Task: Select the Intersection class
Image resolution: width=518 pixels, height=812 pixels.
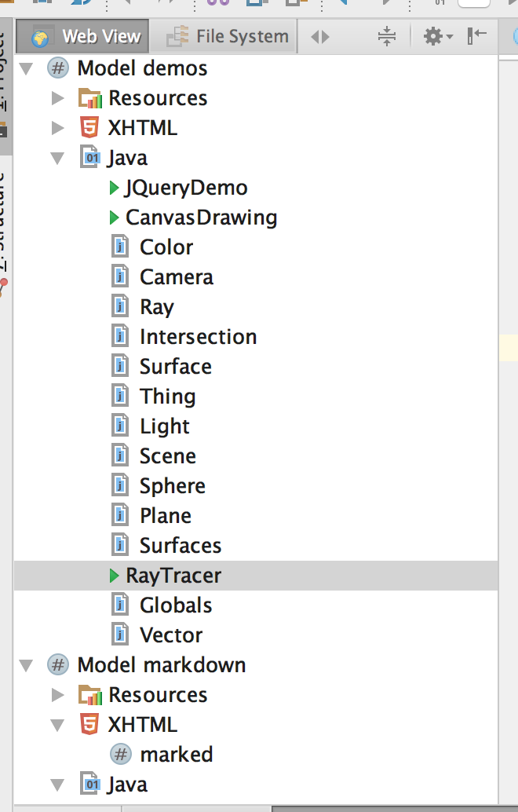Action: (198, 337)
